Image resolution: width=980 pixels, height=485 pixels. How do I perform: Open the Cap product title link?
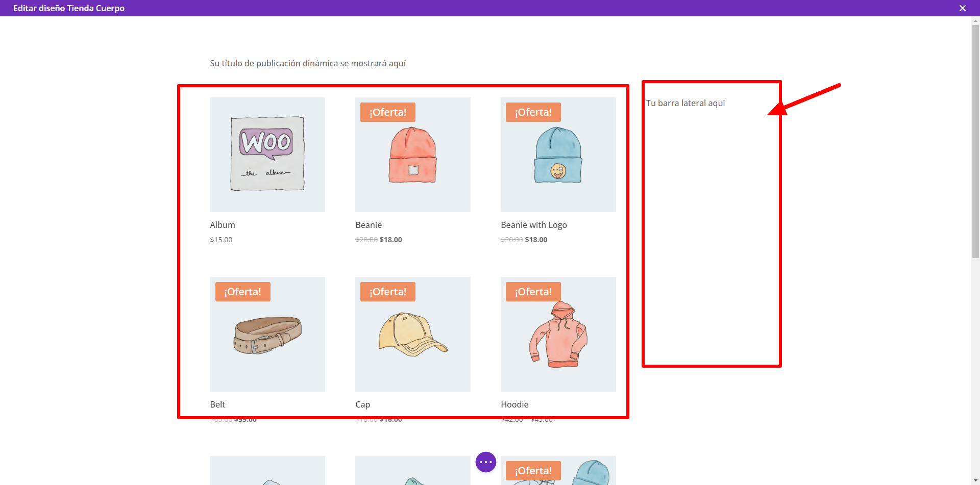pyautogui.click(x=362, y=404)
